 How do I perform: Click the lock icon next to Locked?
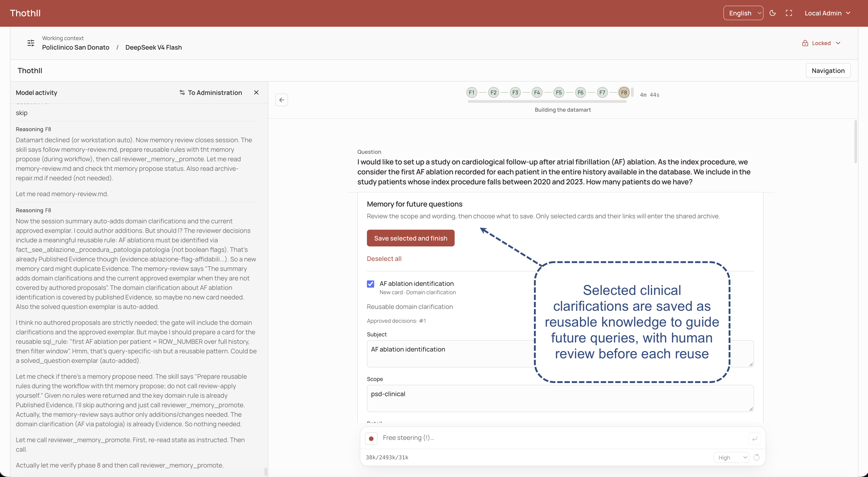tap(805, 43)
